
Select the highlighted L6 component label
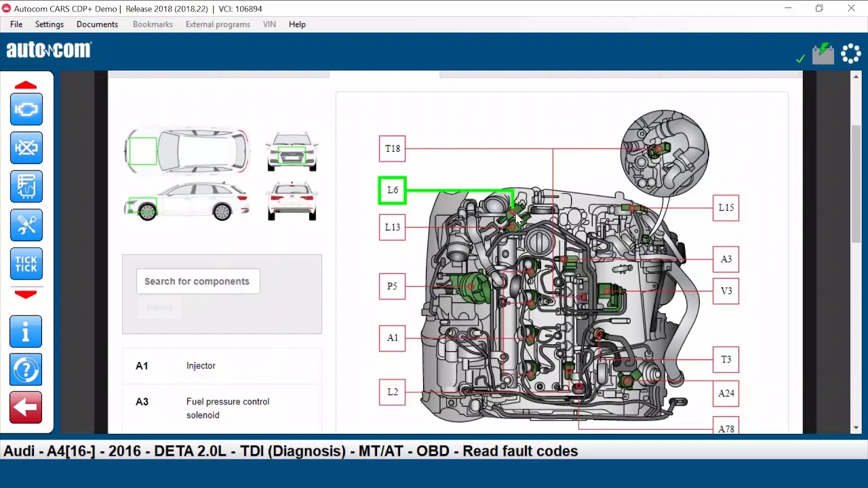393,190
